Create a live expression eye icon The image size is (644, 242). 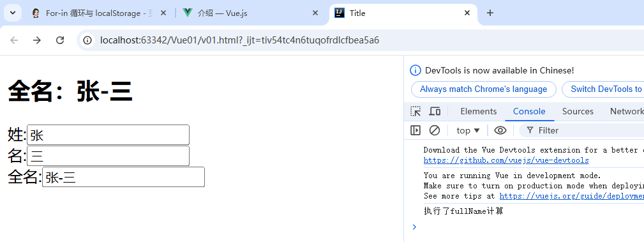tap(500, 130)
